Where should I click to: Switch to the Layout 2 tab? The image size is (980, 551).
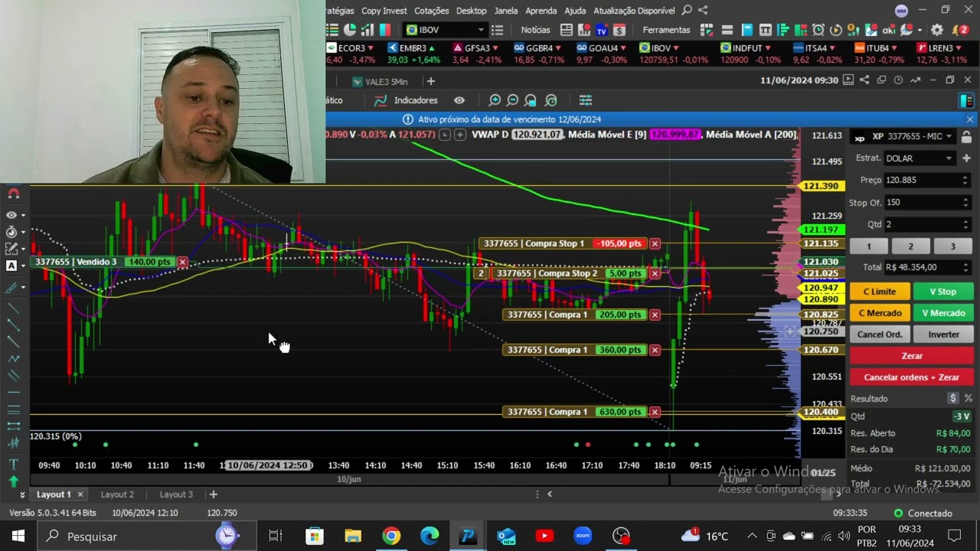pyautogui.click(x=117, y=494)
